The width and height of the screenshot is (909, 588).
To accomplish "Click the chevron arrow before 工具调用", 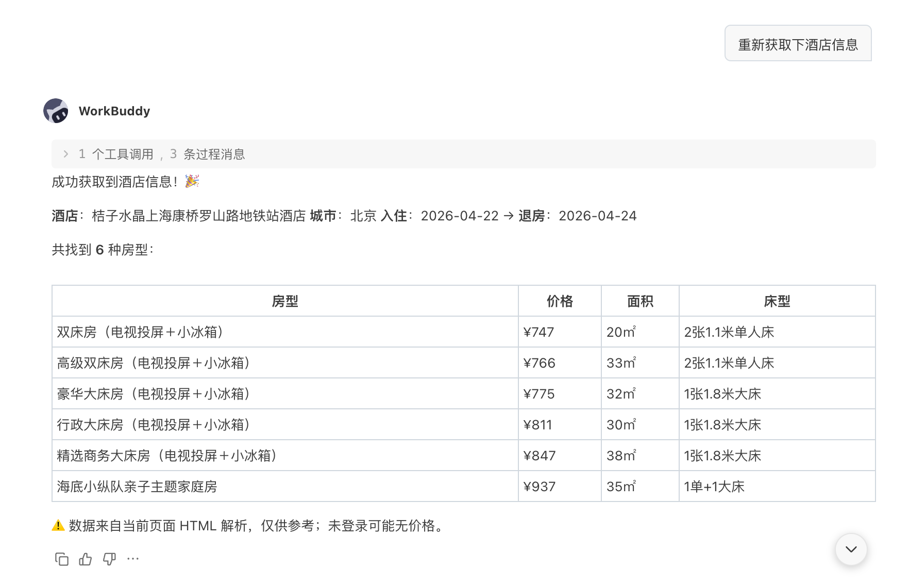I will [66, 154].
